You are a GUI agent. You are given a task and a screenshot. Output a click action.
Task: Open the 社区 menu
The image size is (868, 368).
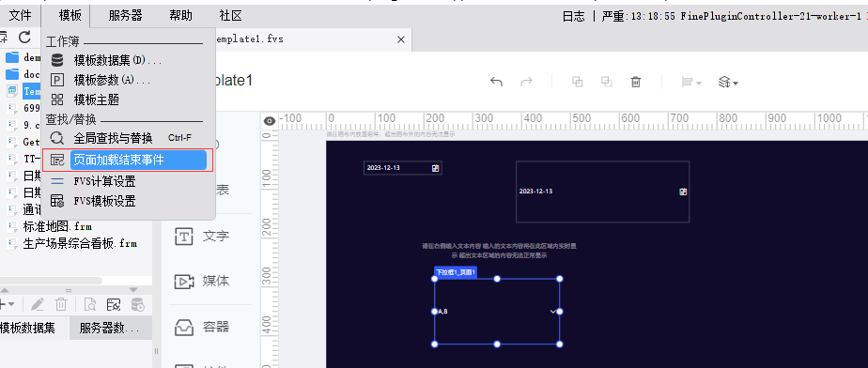(230, 16)
